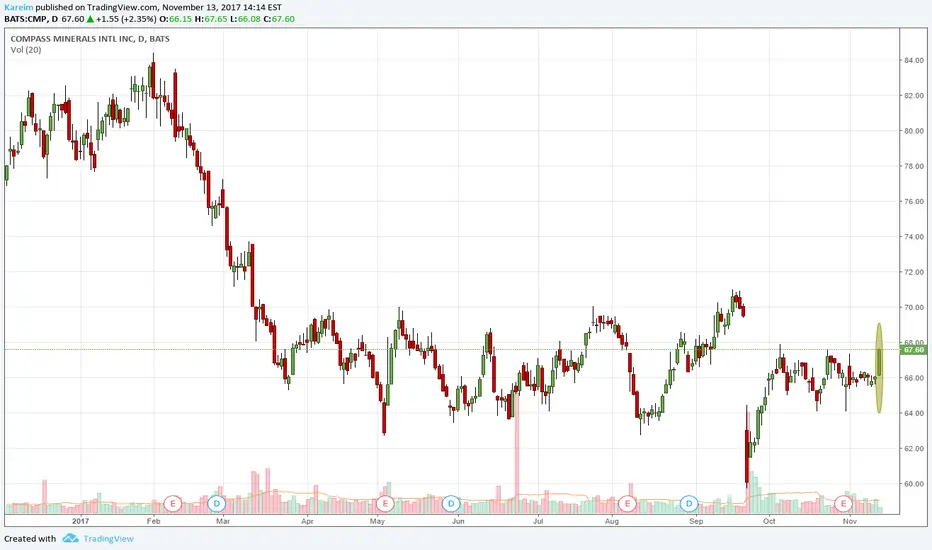Click the 84.00 price axis label
The image size is (932, 550).
coord(914,61)
